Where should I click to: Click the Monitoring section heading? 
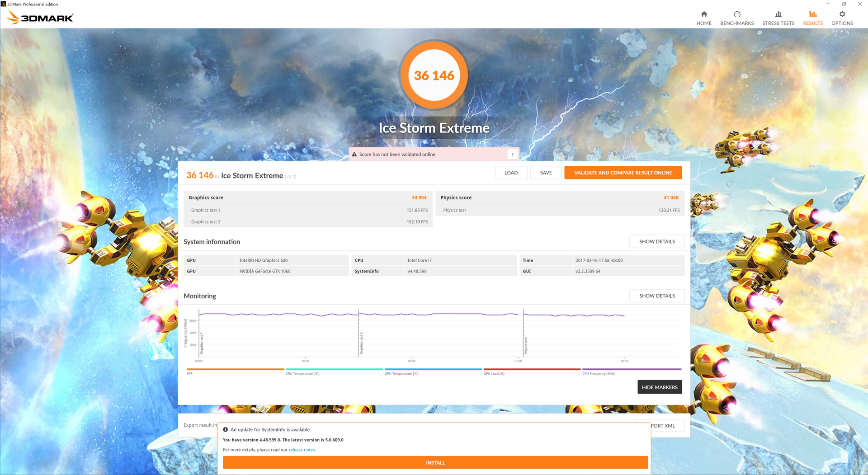(200, 296)
